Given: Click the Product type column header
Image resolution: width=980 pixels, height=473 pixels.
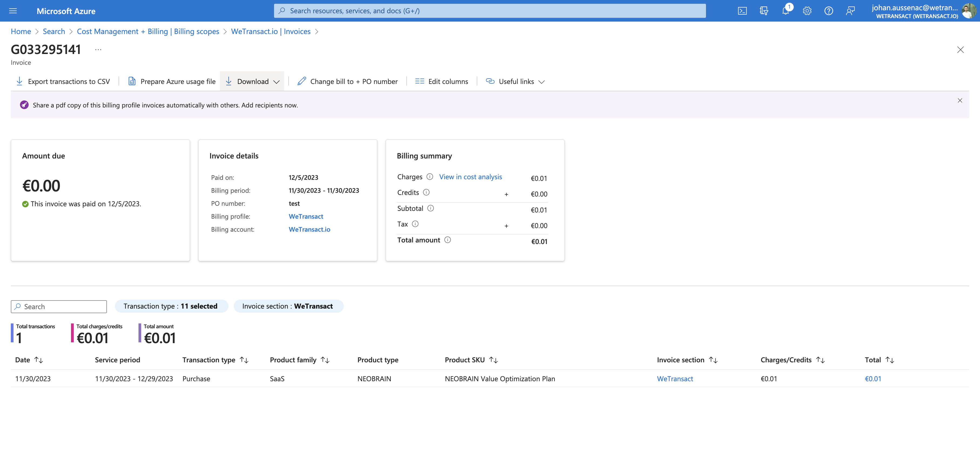Looking at the screenshot, I should pyautogui.click(x=378, y=360).
